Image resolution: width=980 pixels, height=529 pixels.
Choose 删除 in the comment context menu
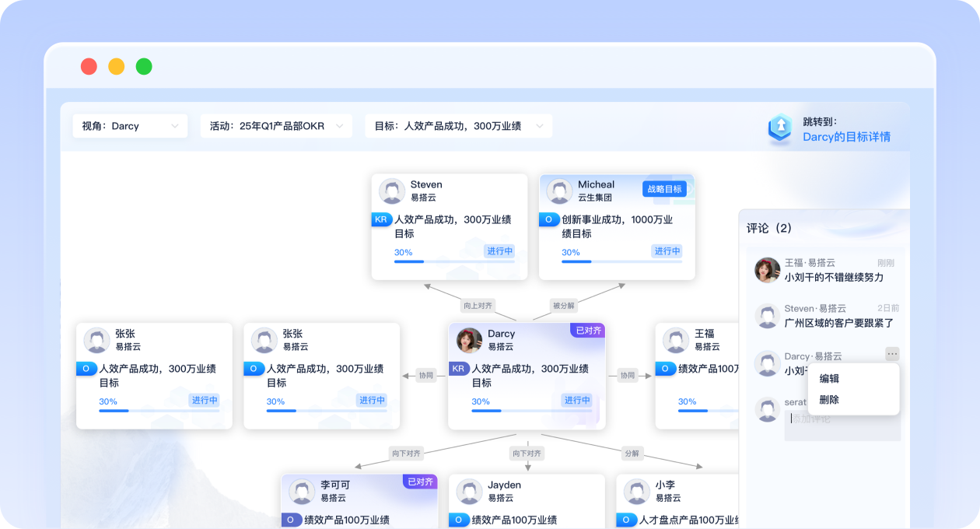click(829, 400)
